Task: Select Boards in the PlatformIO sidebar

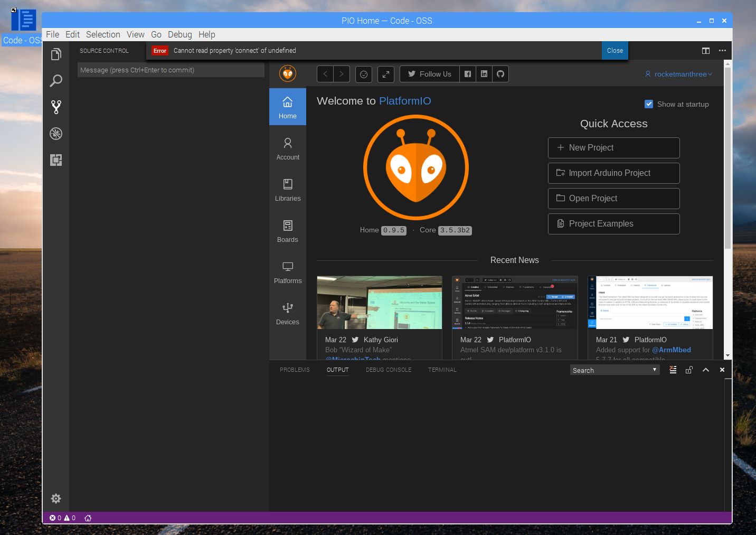Action: click(287, 231)
